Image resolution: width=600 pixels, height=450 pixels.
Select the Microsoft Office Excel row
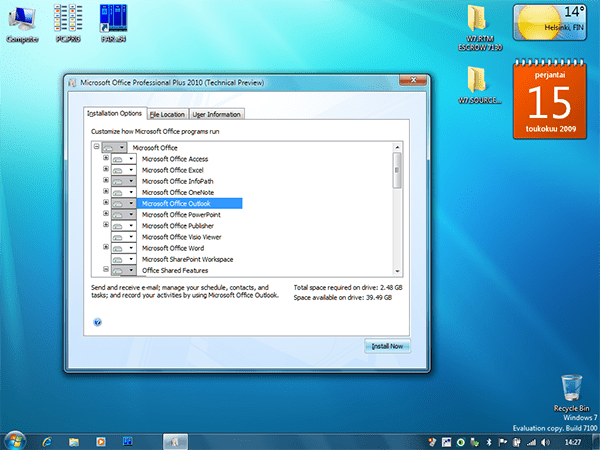click(173, 170)
